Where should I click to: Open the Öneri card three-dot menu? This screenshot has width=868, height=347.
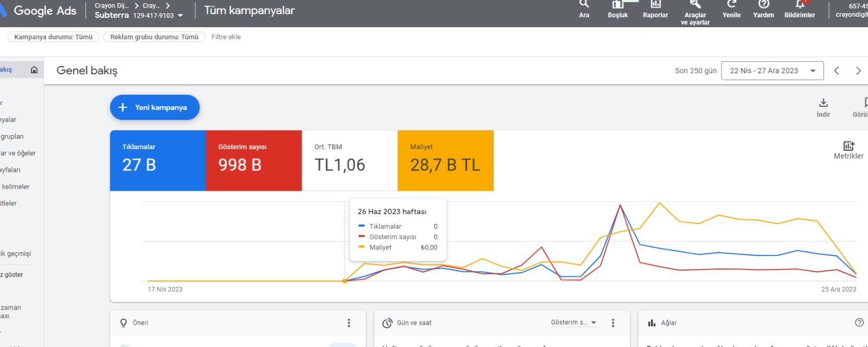pyautogui.click(x=349, y=323)
